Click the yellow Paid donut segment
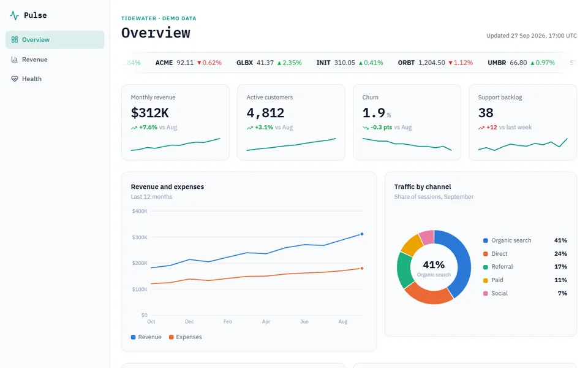This screenshot has width=588, height=368. pos(412,245)
